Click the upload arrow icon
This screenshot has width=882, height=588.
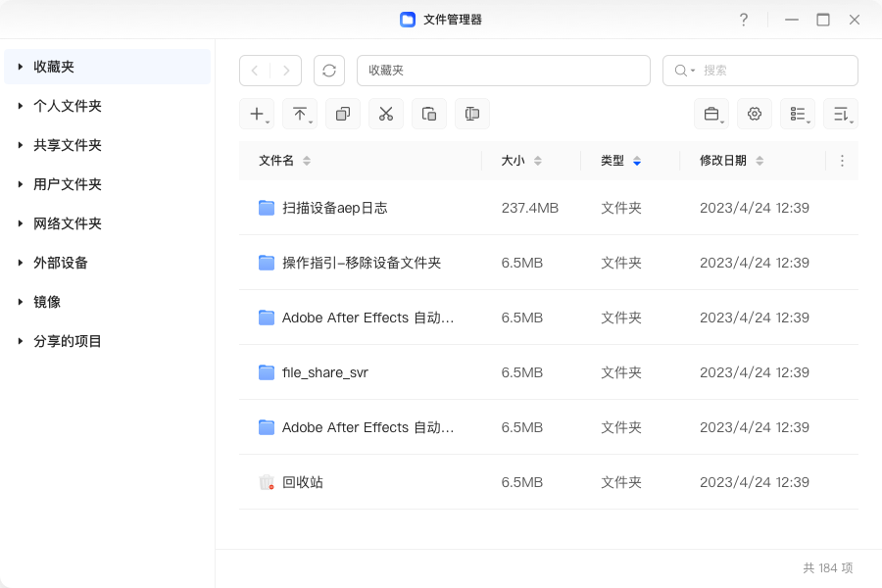pyautogui.click(x=300, y=114)
